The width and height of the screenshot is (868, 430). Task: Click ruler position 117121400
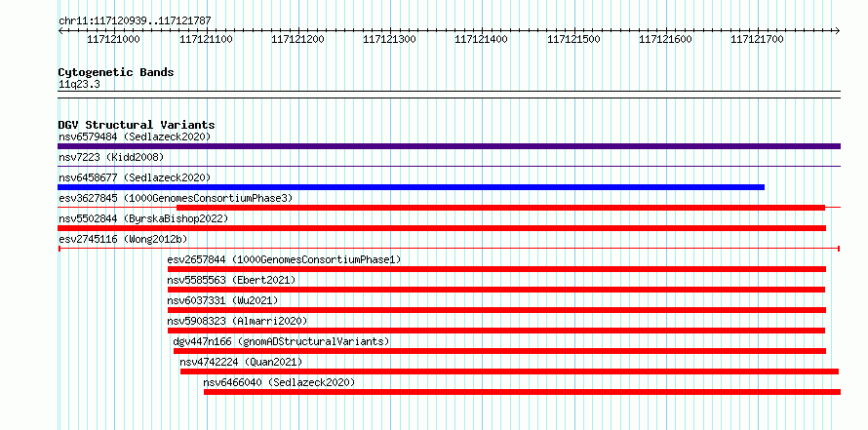pos(482,40)
